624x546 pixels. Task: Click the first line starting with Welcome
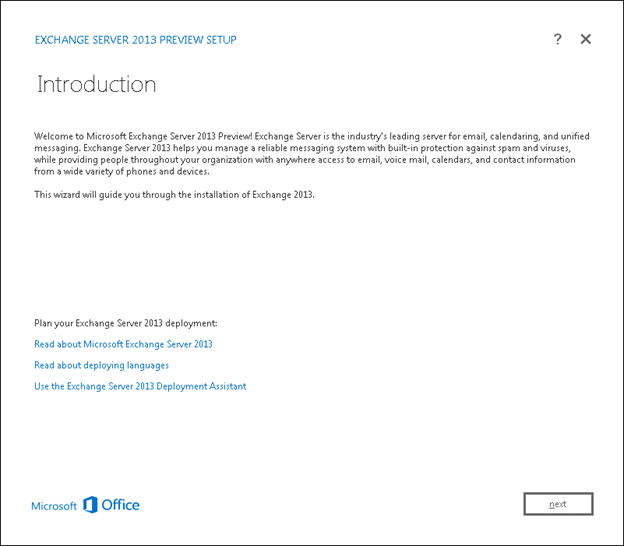pyautogui.click(x=311, y=135)
